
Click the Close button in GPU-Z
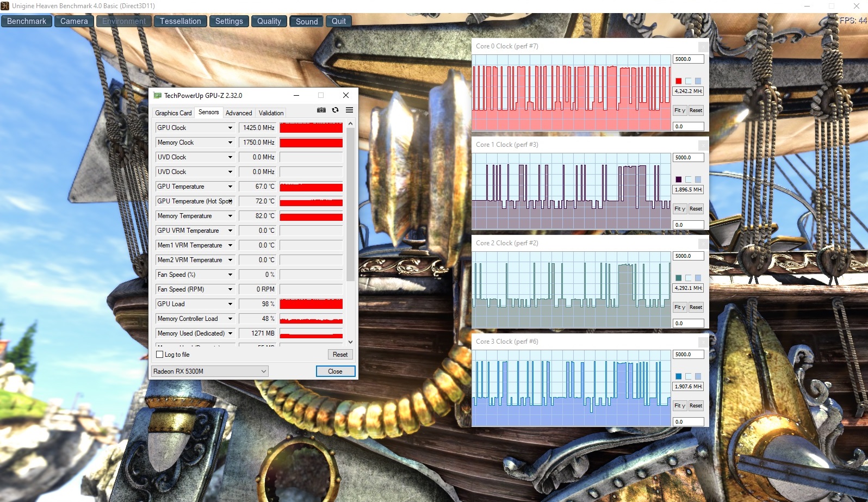click(x=336, y=371)
